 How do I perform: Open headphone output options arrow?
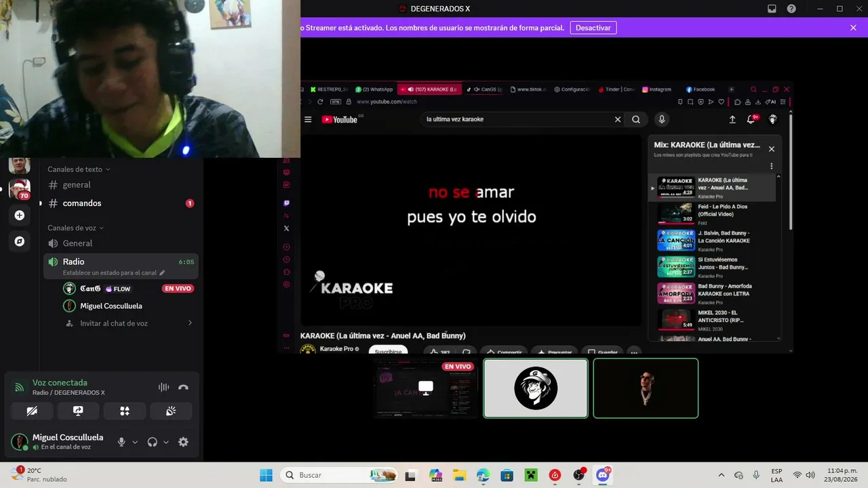tap(166, 442)
